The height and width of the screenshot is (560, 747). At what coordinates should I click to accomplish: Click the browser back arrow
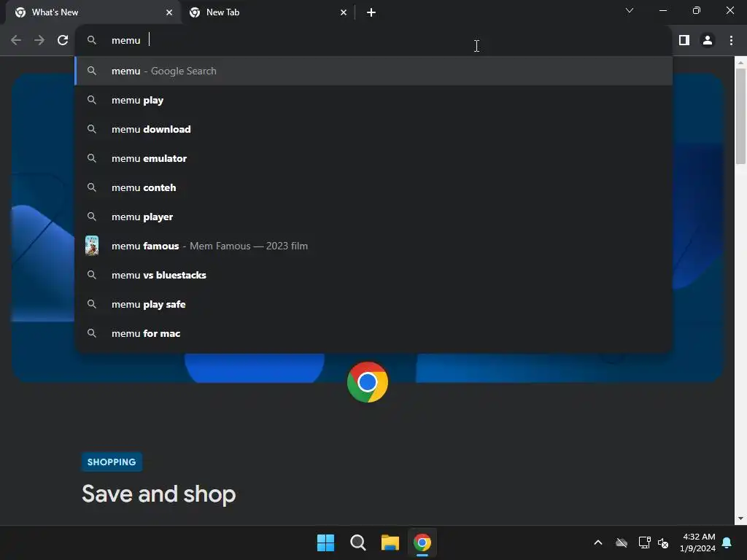coord(16,41)
